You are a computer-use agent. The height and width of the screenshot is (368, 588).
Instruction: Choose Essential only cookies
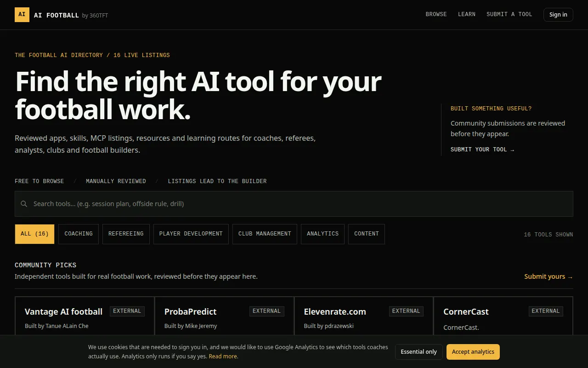tap(419, 352)
